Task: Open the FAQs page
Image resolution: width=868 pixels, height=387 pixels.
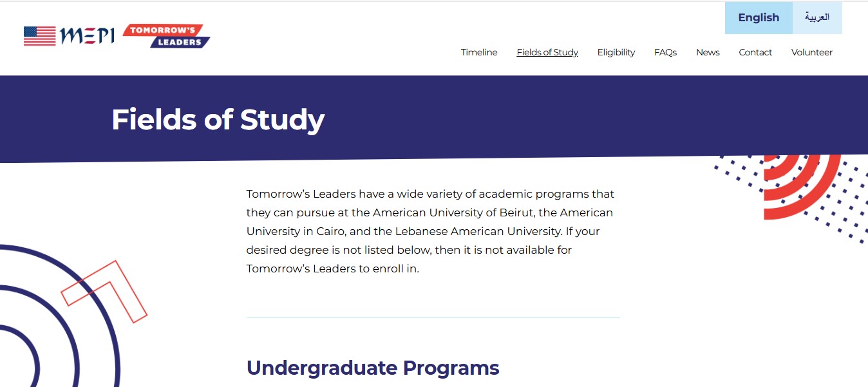Action: [665, 52]
